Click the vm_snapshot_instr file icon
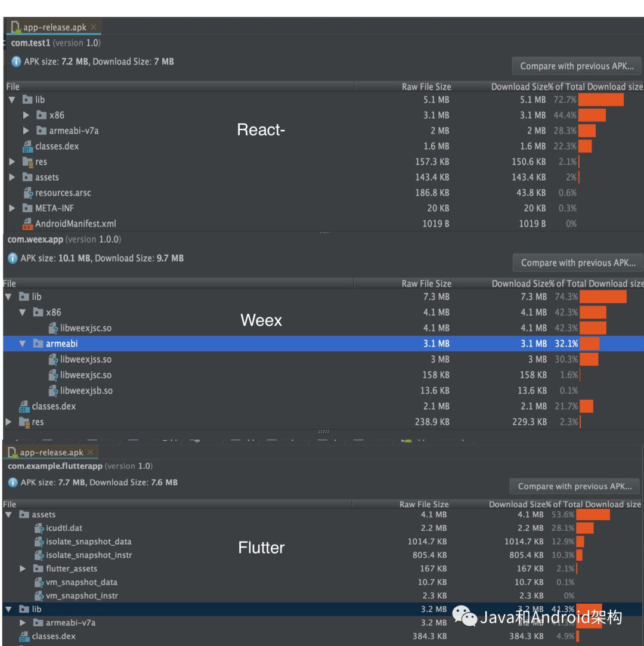This screenshot has width=644, height=646. [39, 596]
